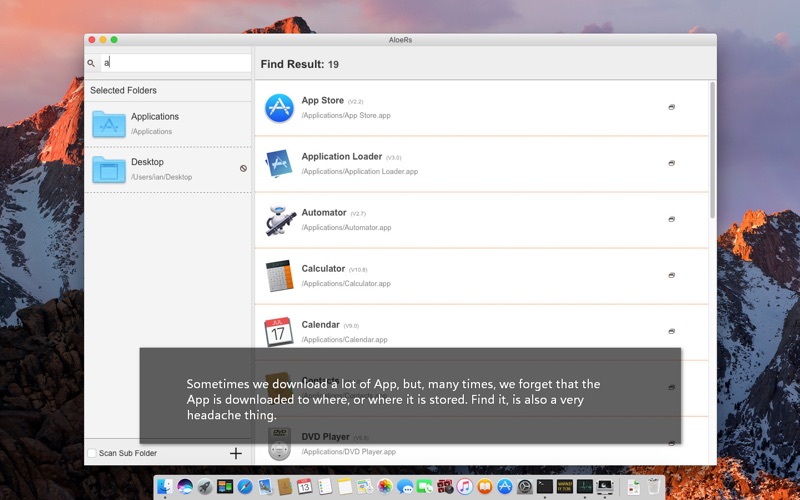
Task: Reveal Application Loader using its row's right icon
Action: (x=671, y=163)
